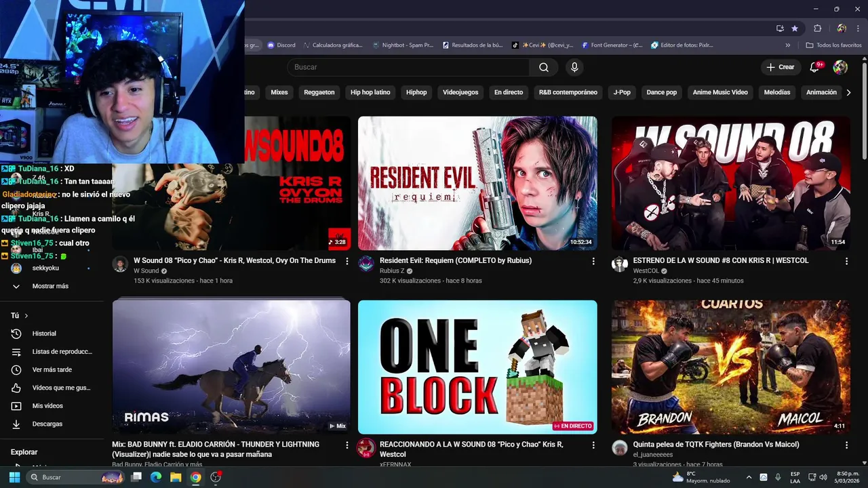Open options for Quinta pelea de TQTK video
Screen dimensions: 868x488
click(846, 445)
